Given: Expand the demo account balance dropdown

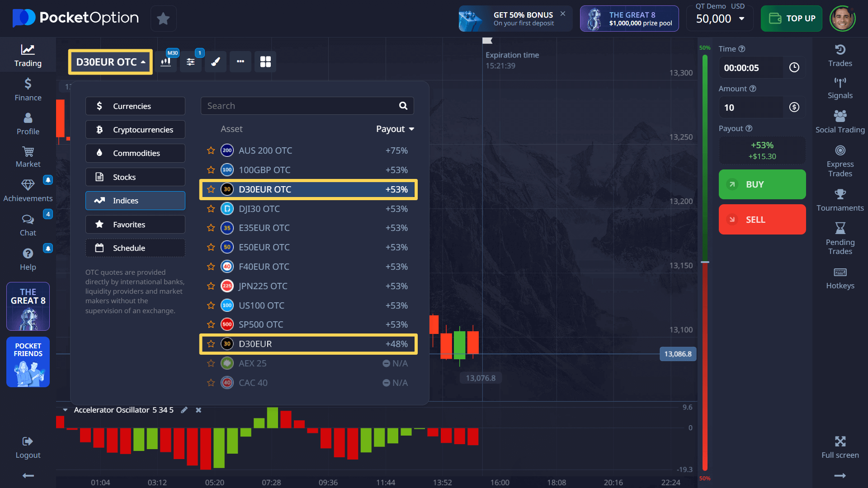Looking at the screenshot, I should point(741,19).
